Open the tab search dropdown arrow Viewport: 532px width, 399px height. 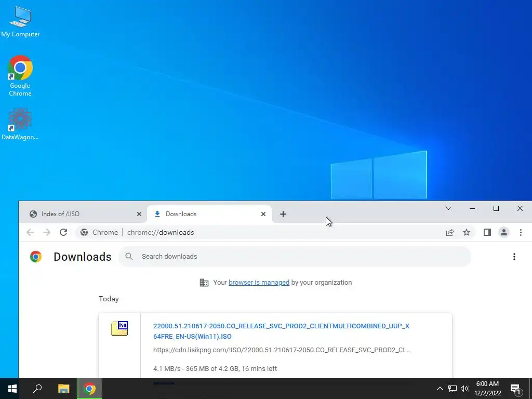click(x=448, y=208)
